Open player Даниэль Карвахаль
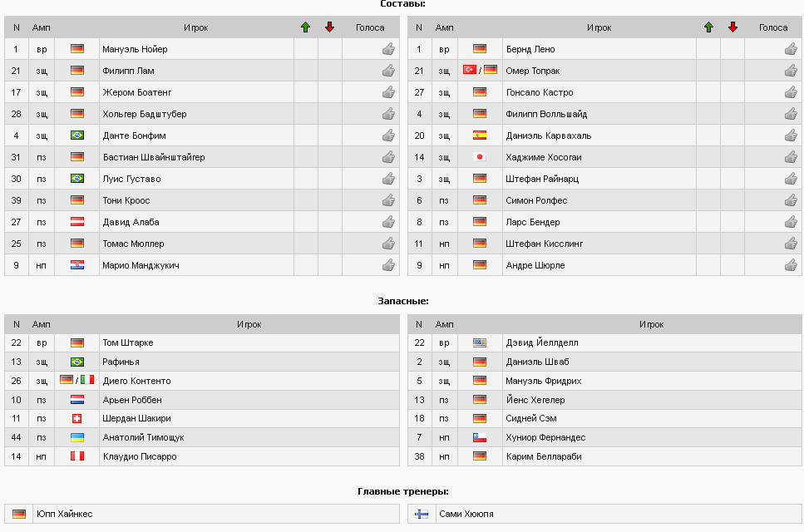 click(x=549, y=135)
